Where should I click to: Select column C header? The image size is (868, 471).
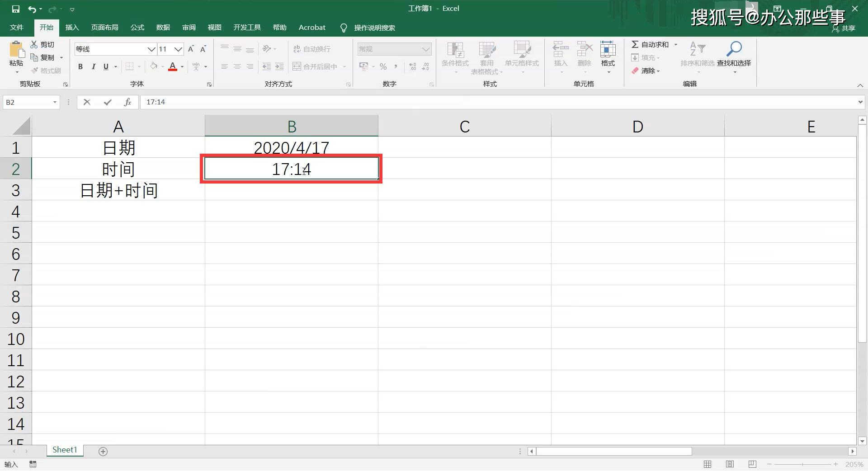pyautogui.click(x=464, y=127)
